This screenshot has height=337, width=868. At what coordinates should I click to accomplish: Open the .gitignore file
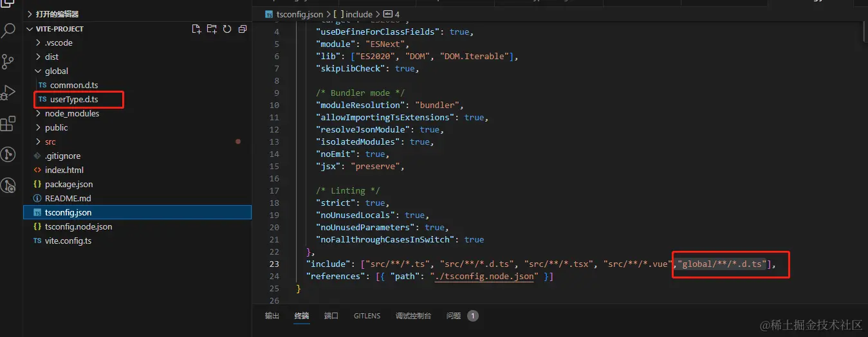click(62, 156)
